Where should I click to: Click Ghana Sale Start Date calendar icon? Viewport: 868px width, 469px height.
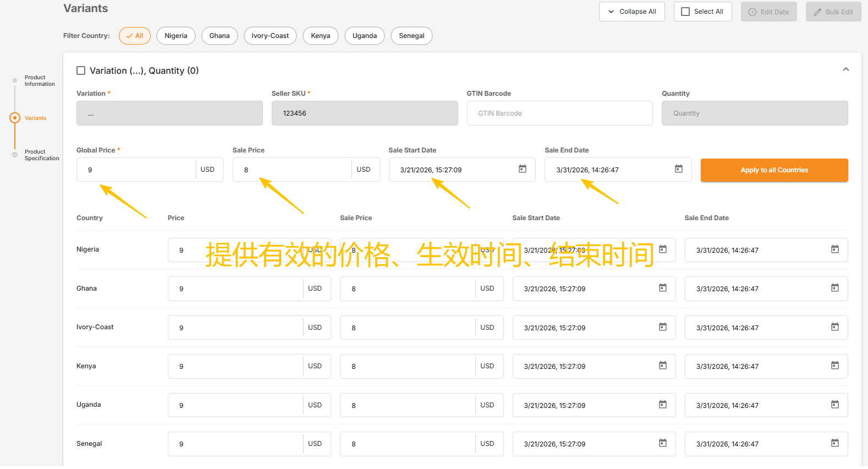(662, 288)
